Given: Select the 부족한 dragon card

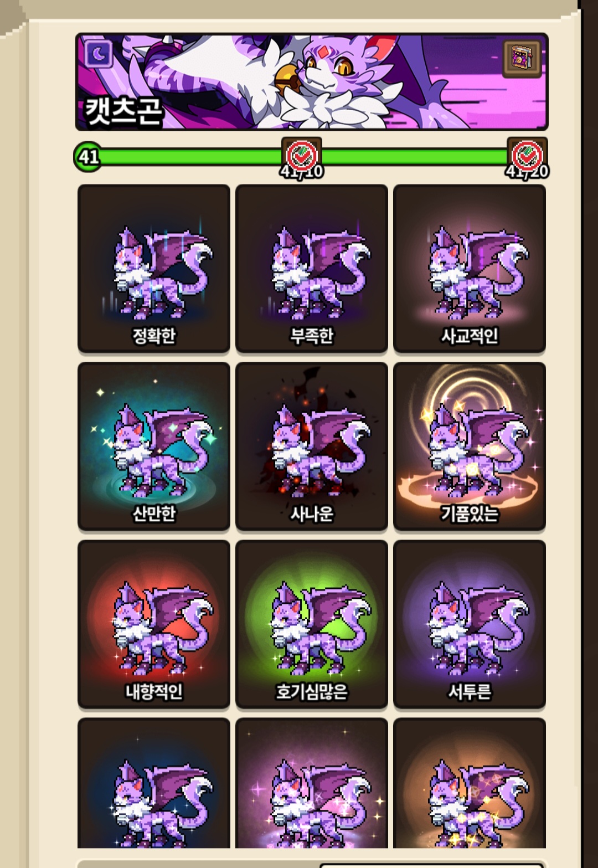Looking at the screenshot, I should [312, 269].
